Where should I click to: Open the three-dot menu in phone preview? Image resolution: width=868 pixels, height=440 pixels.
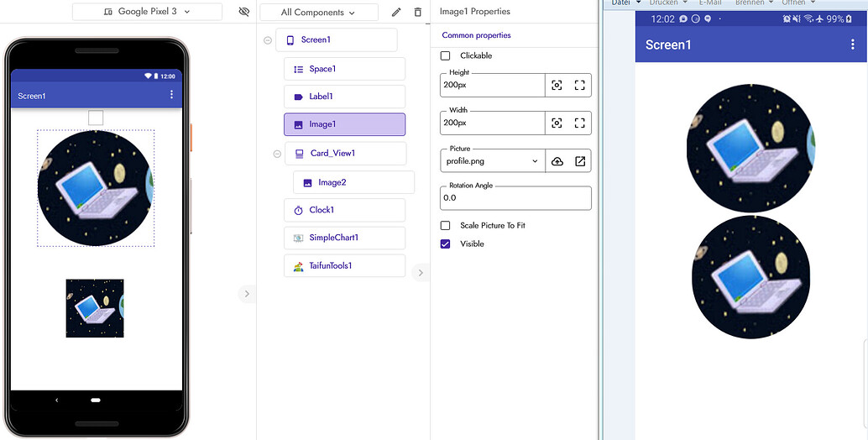click(x=172, y=95)
